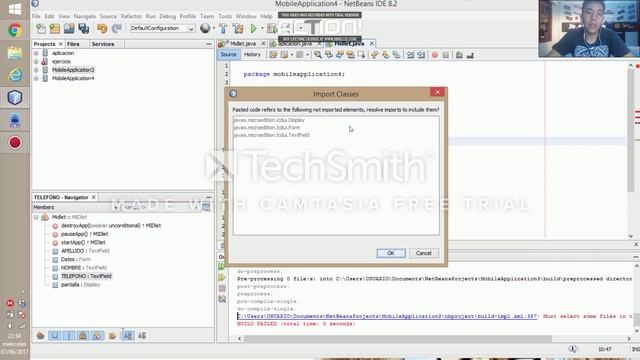Click red record icon in taskbar
Screen dimensions: 640x360
point(15,143)
